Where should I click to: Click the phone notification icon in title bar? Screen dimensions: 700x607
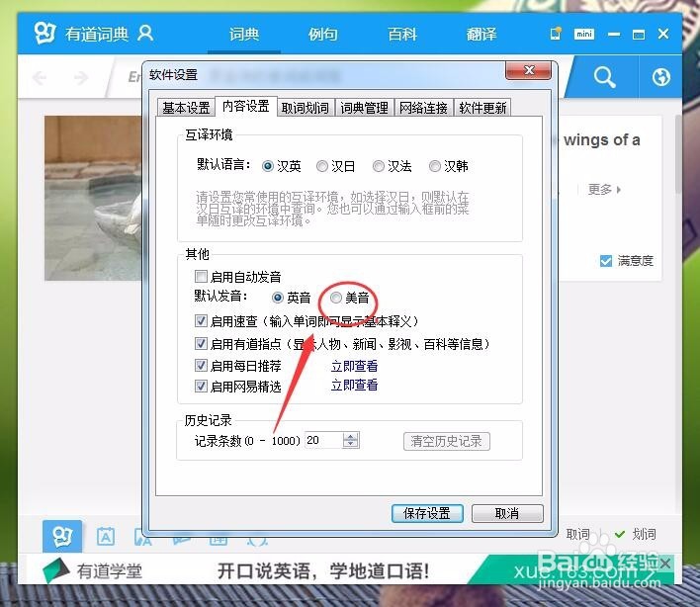point(556,34)
